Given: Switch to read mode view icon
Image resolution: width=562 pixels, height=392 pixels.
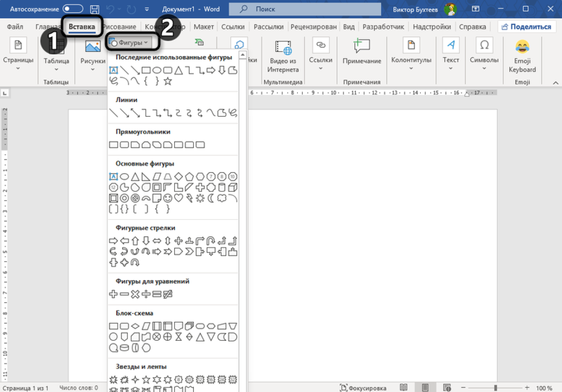Looking at the screenshot, I should click(403, 387).
